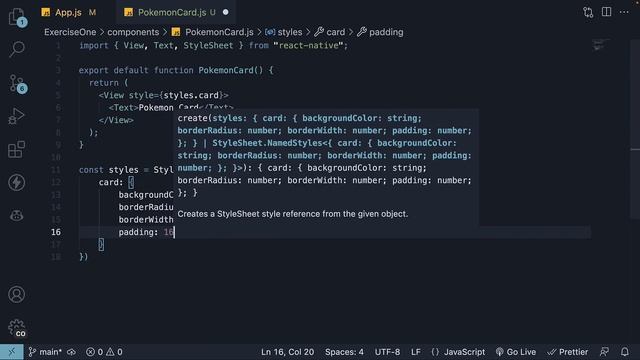
Task: Switch to the App.js tab
Action: coord(68,13)
